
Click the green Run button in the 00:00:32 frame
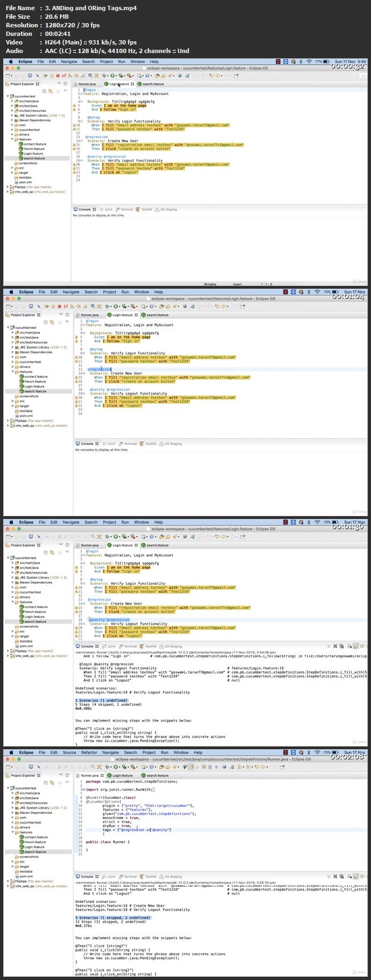(112, 76)
